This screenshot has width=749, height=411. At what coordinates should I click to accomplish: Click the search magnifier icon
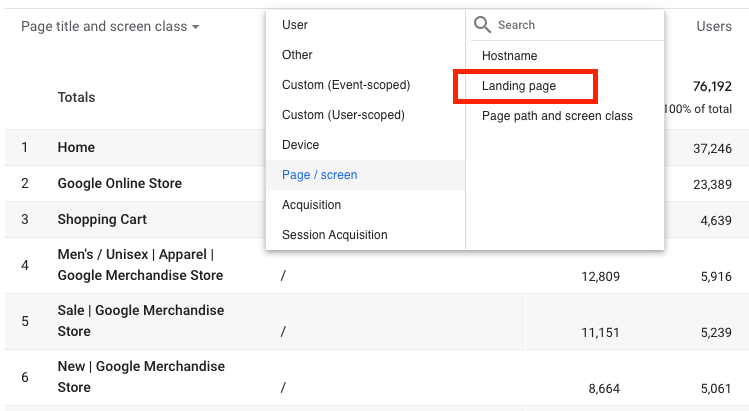tap(482, 25)
